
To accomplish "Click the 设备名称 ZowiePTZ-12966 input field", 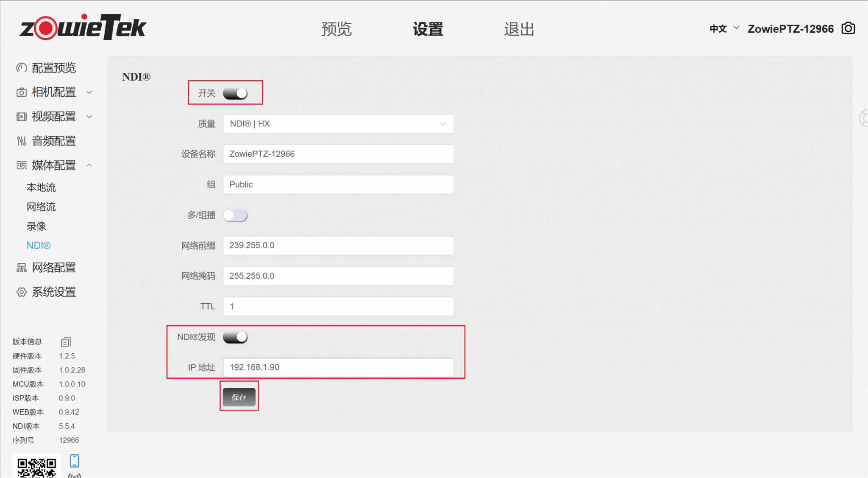I will tap(338, 154).
